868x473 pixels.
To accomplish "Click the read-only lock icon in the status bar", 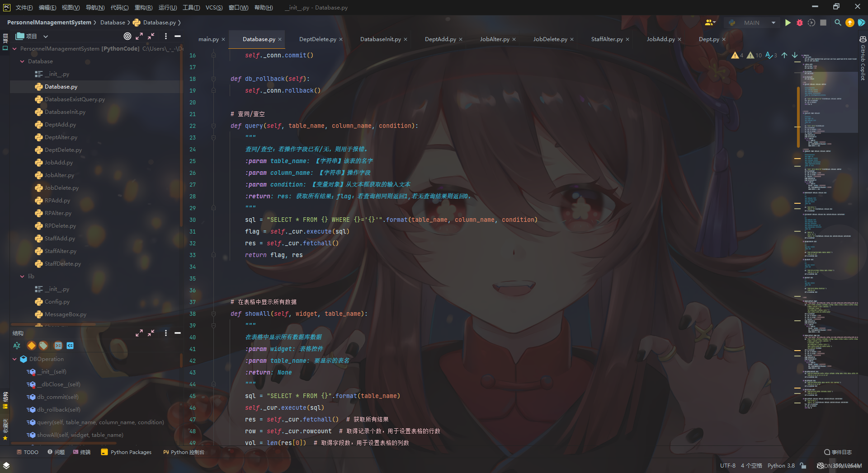I will click(803, 466).
